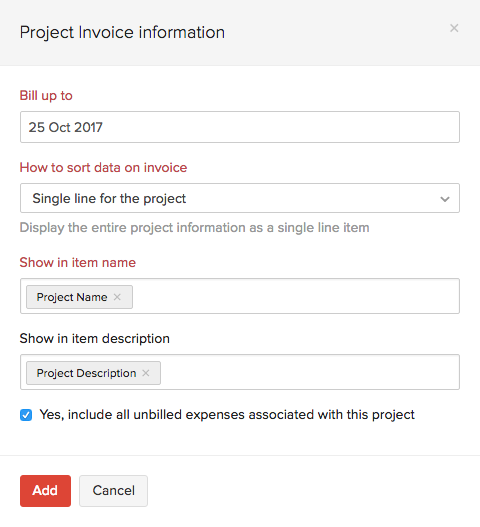Click the unbilled expenses checkbox label text

(227, 415)
